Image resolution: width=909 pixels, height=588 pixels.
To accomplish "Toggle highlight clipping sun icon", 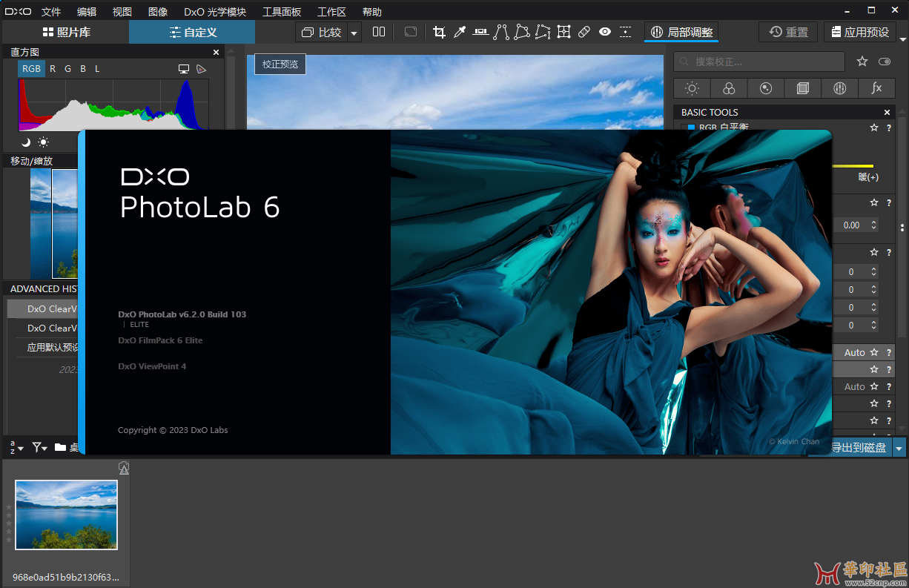I will pyautogui.click(x=44, y=142).
